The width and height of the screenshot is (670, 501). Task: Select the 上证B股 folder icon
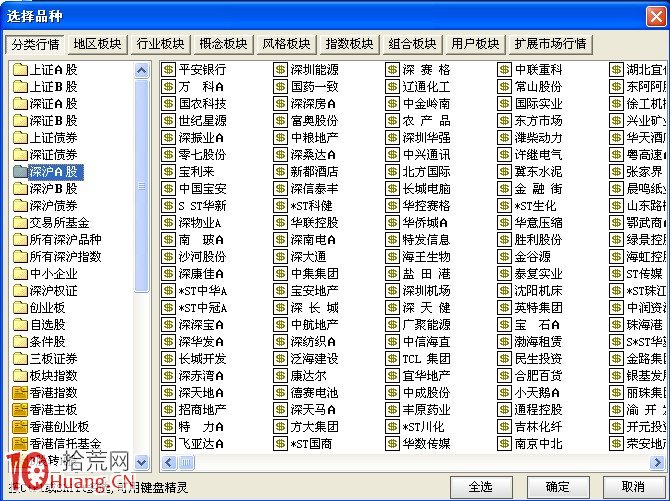click(20, 87)
